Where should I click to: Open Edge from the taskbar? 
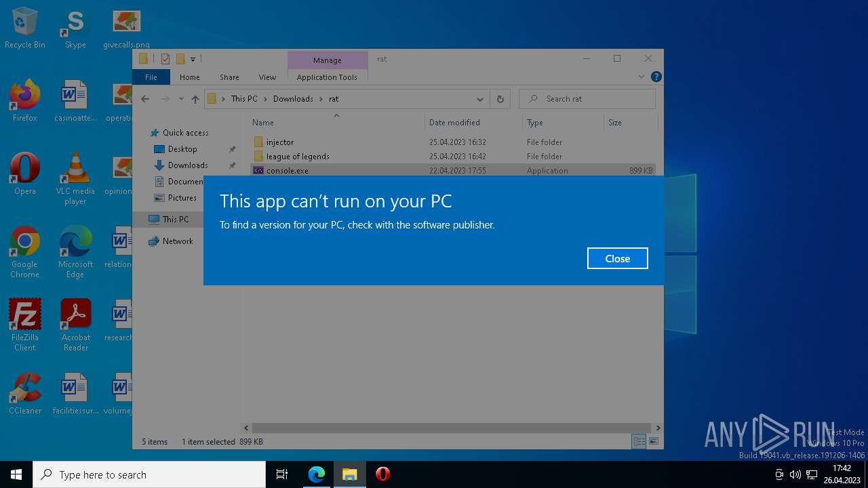click(x=317, y=474)
